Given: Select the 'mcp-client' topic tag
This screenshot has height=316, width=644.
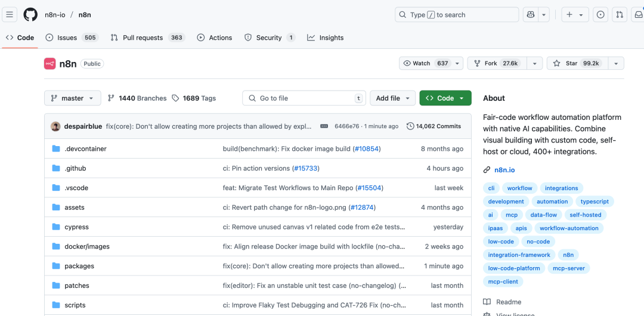Looking at the screenshot, I should [503, 281].
